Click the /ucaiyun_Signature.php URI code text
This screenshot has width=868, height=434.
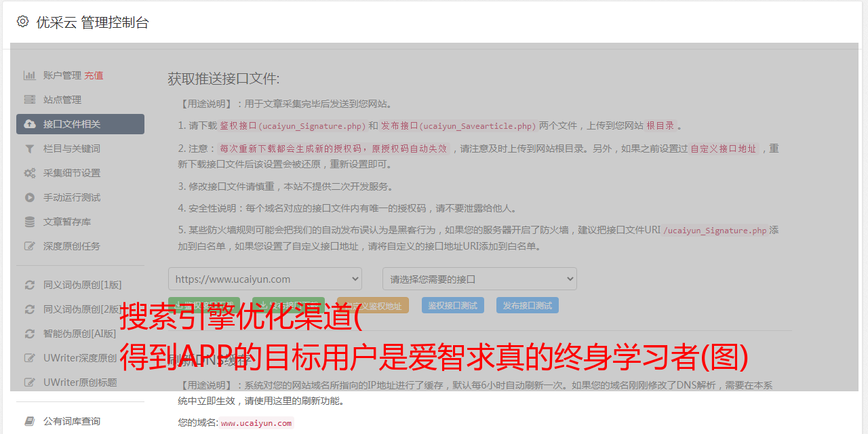715,231
